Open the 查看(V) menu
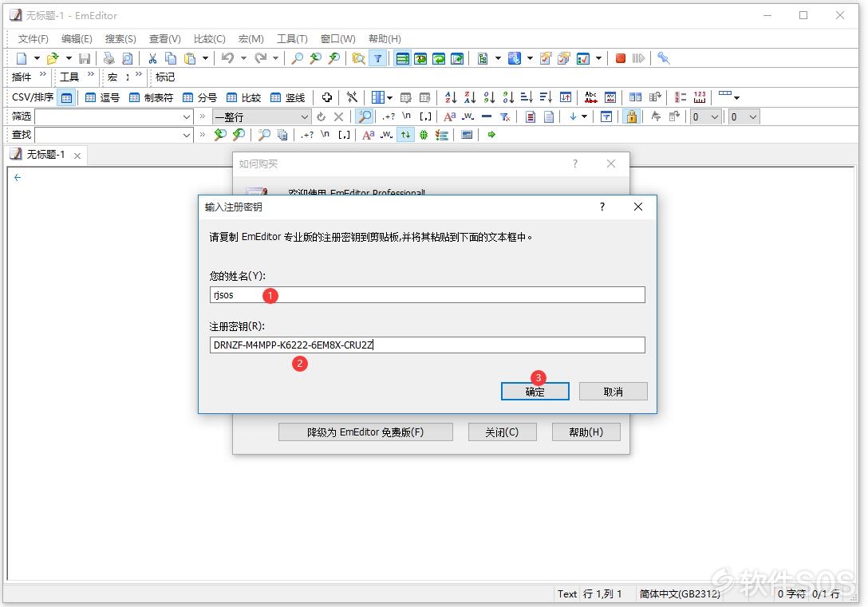 [x=165, y=39]
